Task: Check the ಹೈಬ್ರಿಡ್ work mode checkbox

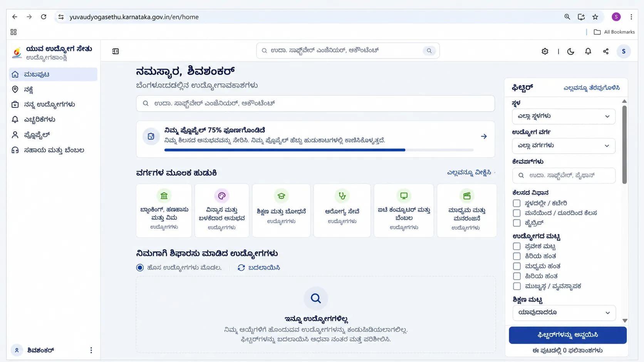Action: click(517, 223)
